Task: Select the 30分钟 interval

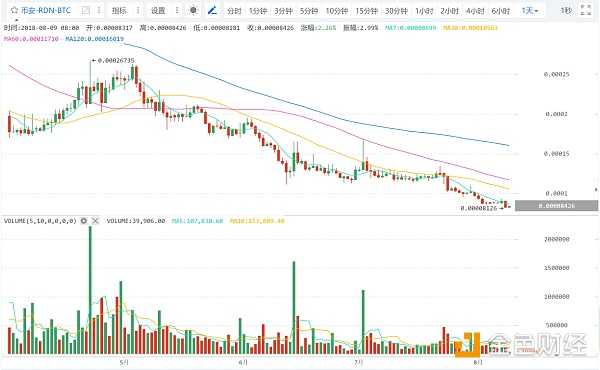Action: 396,11
